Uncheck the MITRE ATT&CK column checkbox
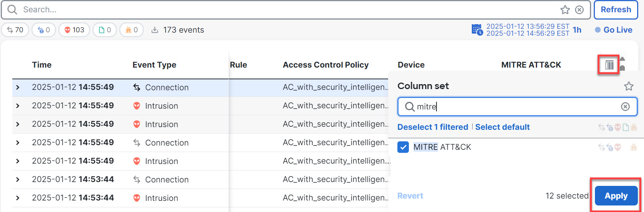Viewport: 644px width, 212px height. pyautogui.click(x=403, y=147)
